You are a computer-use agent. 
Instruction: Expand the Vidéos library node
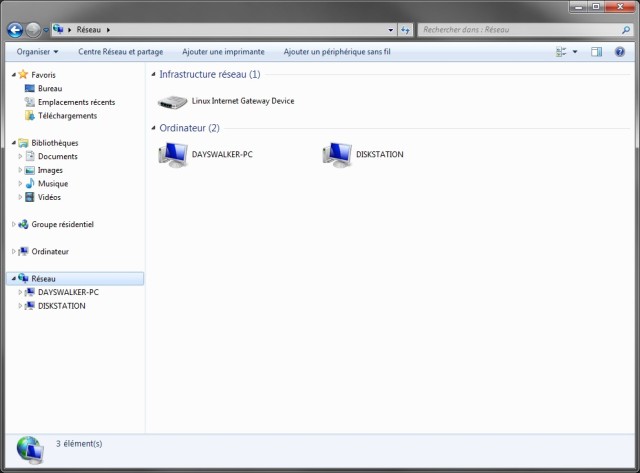pyautogui.click(x=20, y=197)
